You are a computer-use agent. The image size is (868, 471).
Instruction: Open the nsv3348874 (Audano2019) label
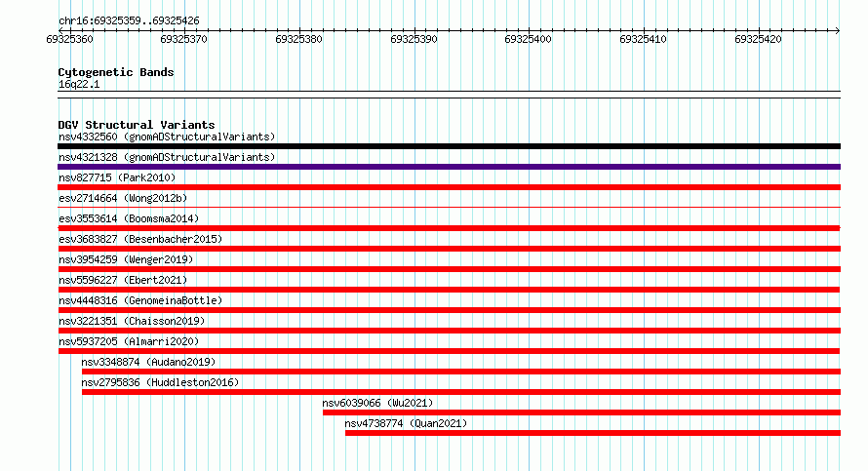tap(148, 362)
